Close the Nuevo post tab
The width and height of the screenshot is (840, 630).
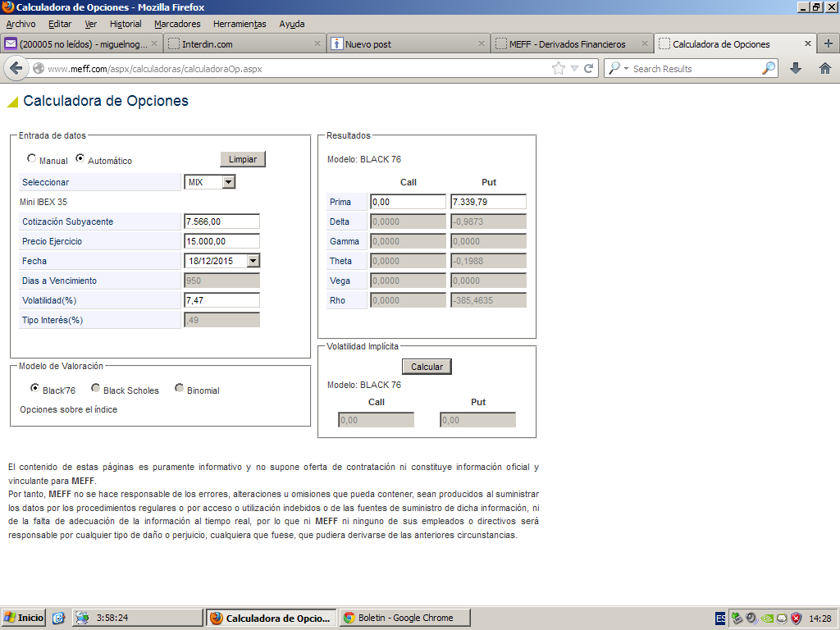click(x=481, y=43)
